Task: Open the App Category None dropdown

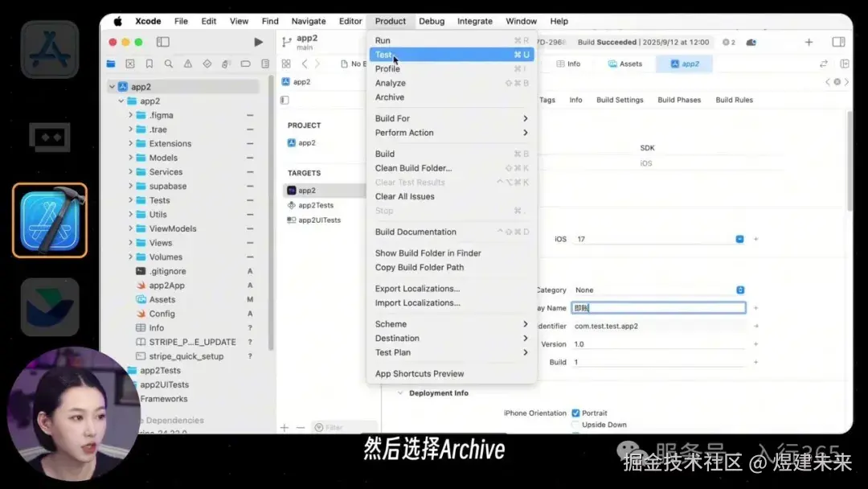Action: tap(740, 290)
